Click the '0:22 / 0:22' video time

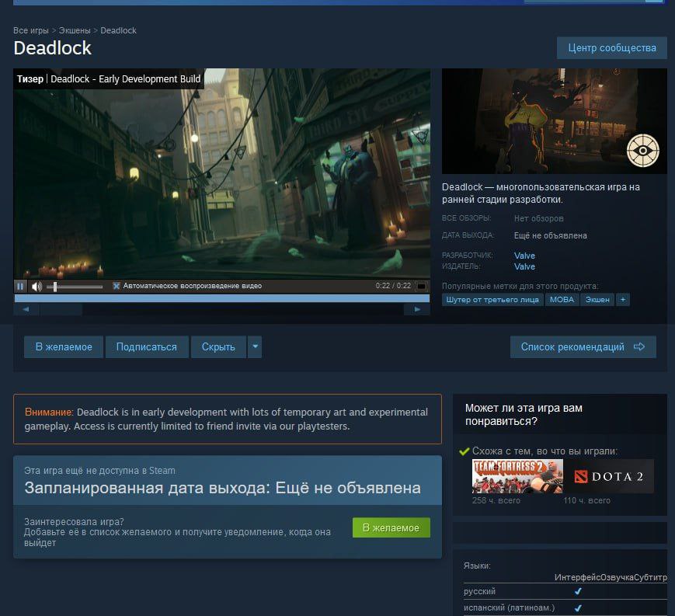[x=393, y=286]
